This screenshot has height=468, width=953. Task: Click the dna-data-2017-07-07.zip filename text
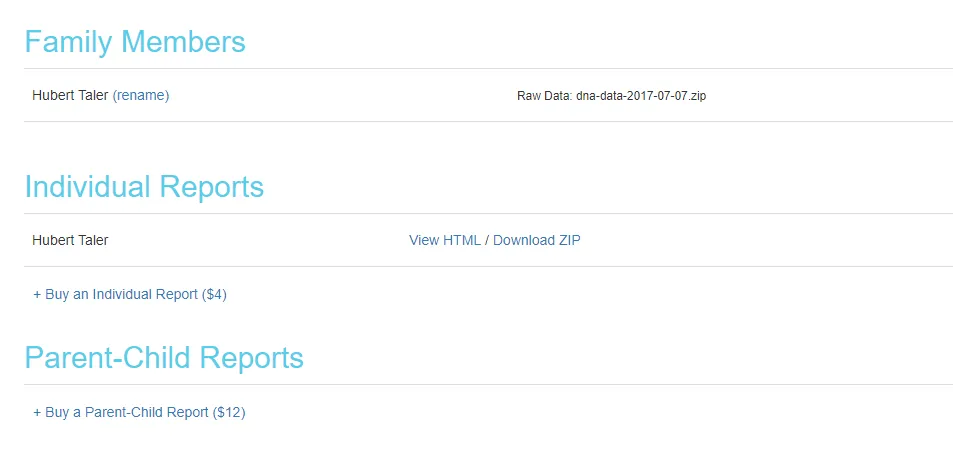point(641,96)
